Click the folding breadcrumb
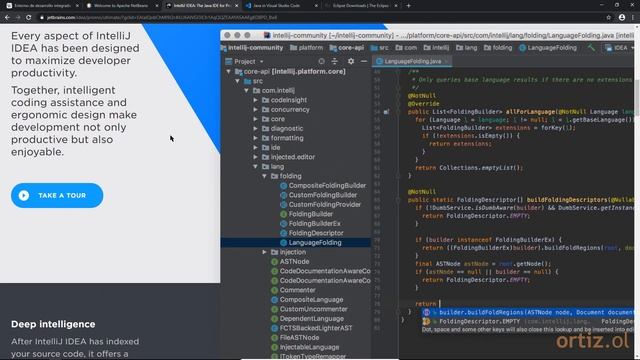640x360 pixels. pos(498,48)
